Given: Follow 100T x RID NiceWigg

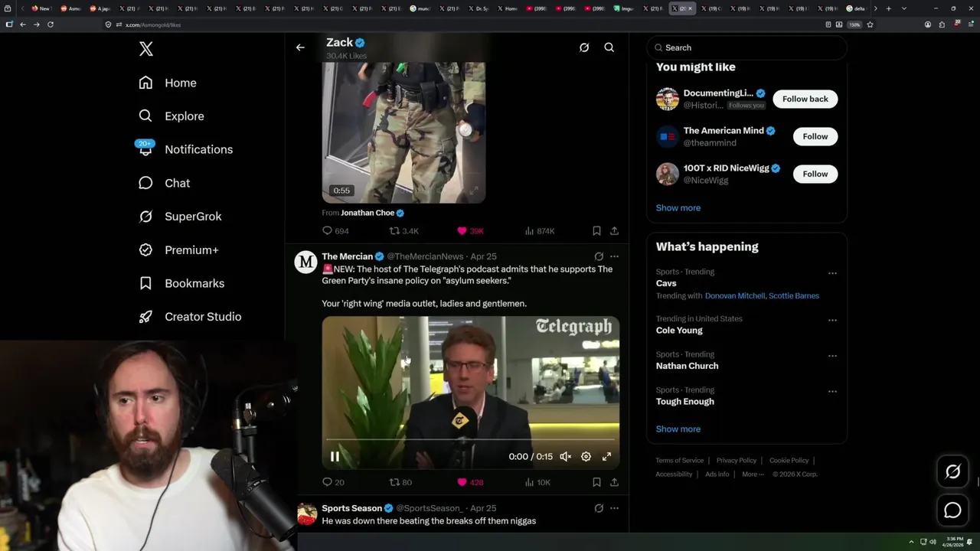Looking at the screenshot, I should pos(815,174).
